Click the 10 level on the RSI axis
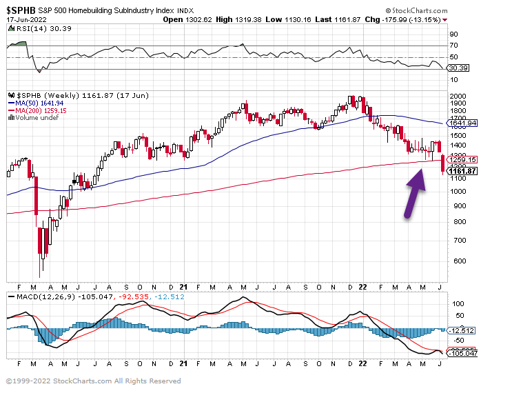 (453, 80)
